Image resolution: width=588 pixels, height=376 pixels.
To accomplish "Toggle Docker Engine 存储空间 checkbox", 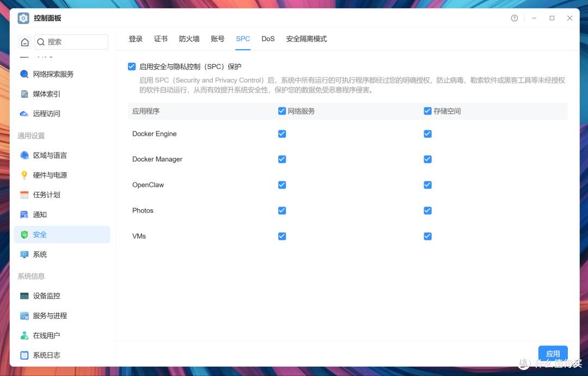I will [427, 134].
